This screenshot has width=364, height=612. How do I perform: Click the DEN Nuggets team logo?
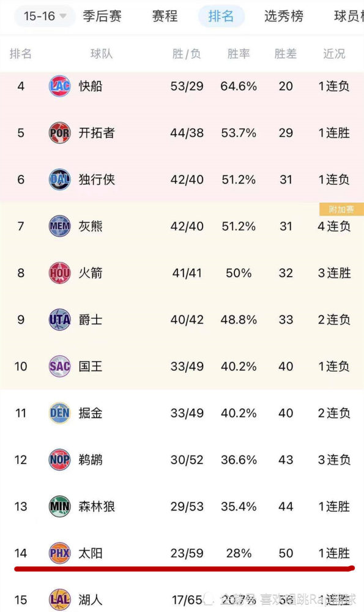(x=60, y=413)
